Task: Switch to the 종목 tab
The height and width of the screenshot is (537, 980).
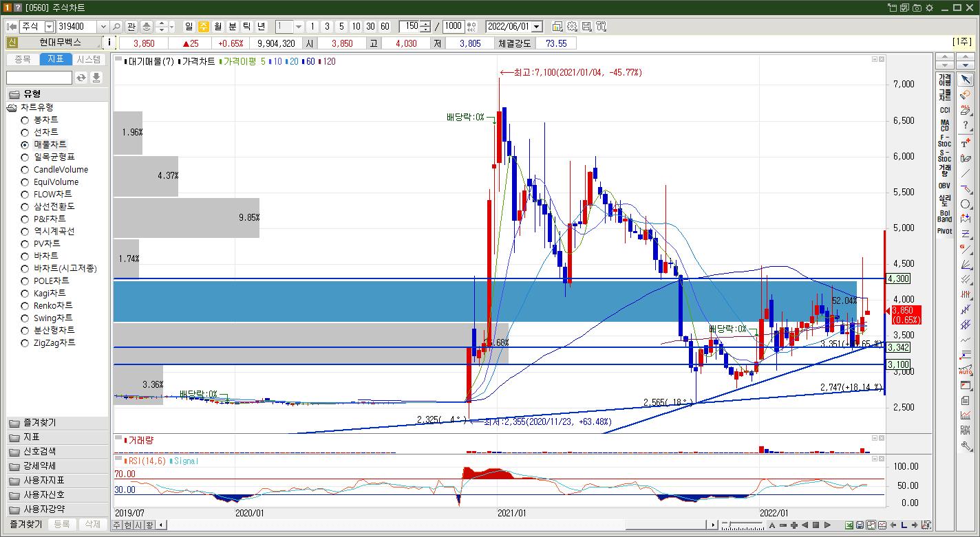Action: (23, 59)
